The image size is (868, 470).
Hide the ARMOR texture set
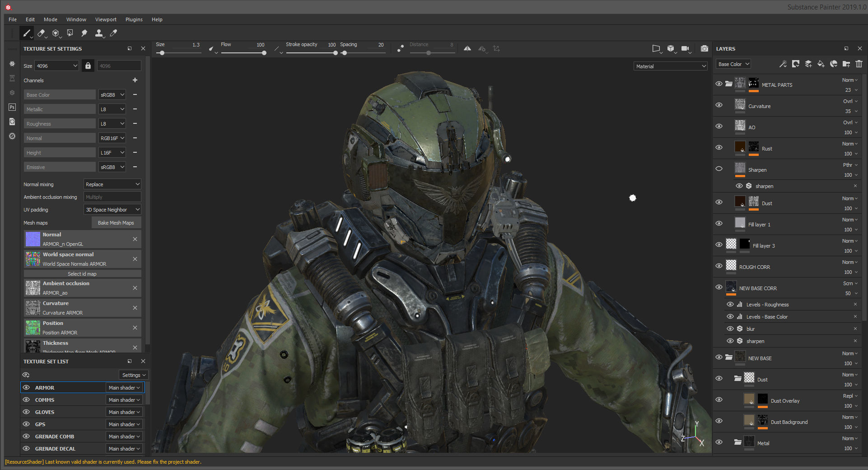coord(26,387)
